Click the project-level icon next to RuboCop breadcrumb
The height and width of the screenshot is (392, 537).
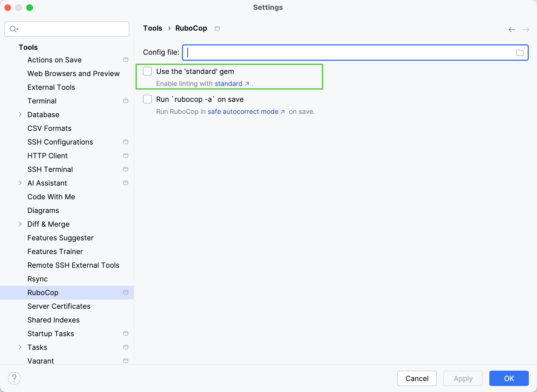click(x=217, y=28)
